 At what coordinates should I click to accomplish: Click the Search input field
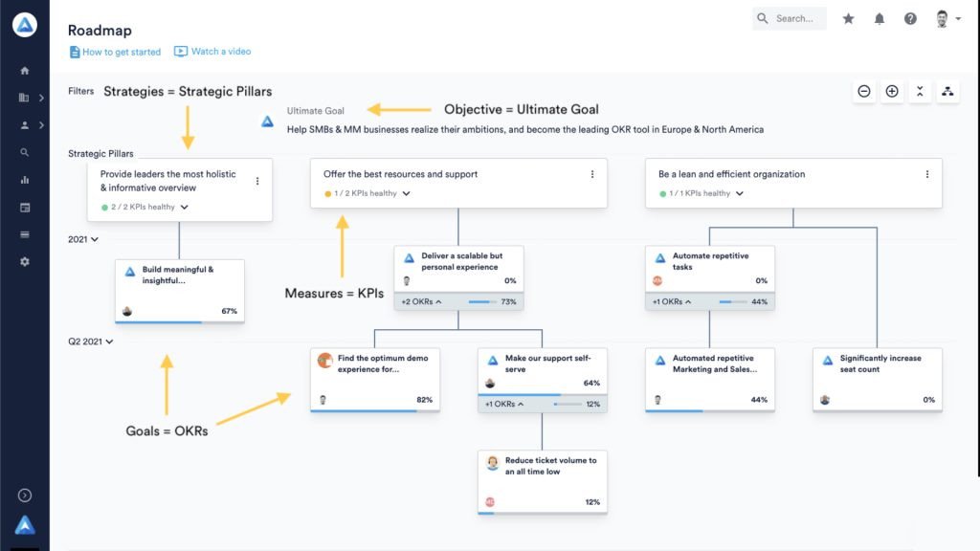point(790,19)
